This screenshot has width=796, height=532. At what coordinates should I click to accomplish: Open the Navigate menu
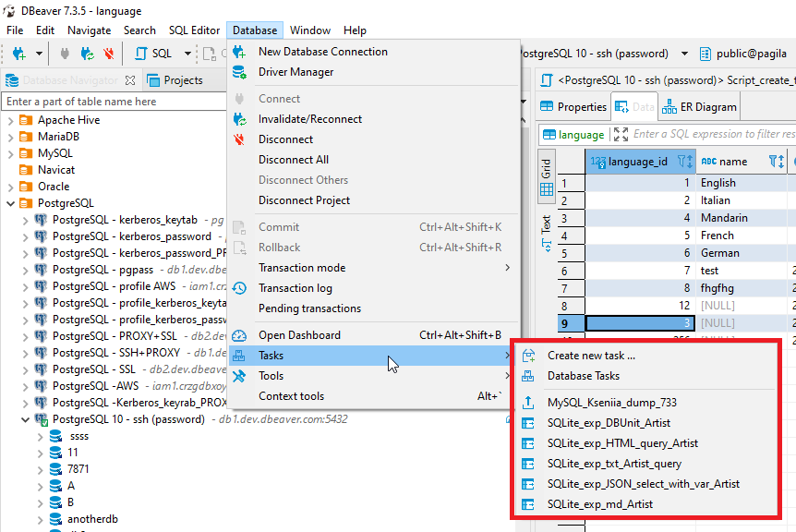tap(89, 30)
